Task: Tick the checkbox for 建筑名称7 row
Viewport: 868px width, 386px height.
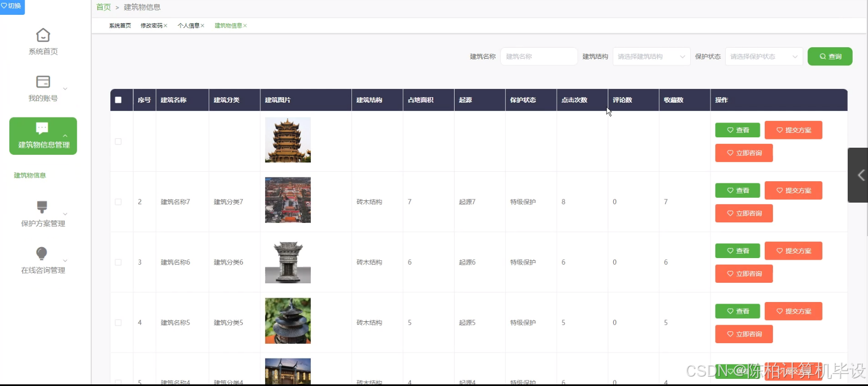Action: (118, 202)
